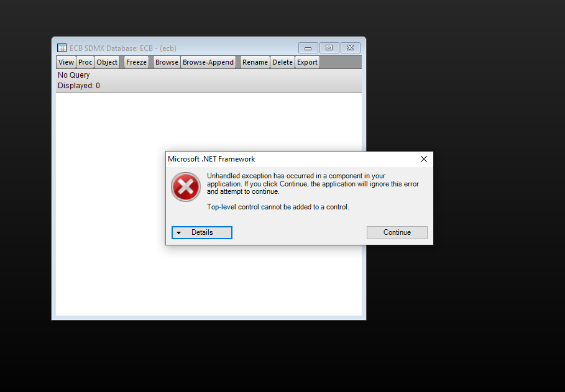Minimize the ECB SDMX Database window
The height and width of the screenshot is (392, 565).
pos(308,48)
